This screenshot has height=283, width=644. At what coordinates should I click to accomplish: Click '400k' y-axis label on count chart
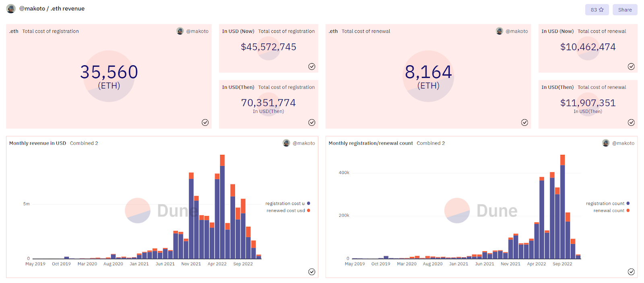[344, 173]
